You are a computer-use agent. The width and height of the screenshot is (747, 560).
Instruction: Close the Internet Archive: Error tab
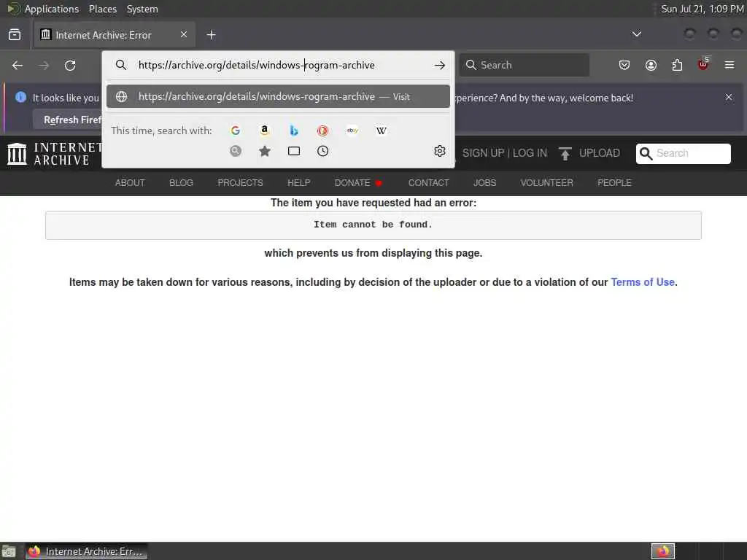point(183,34)
